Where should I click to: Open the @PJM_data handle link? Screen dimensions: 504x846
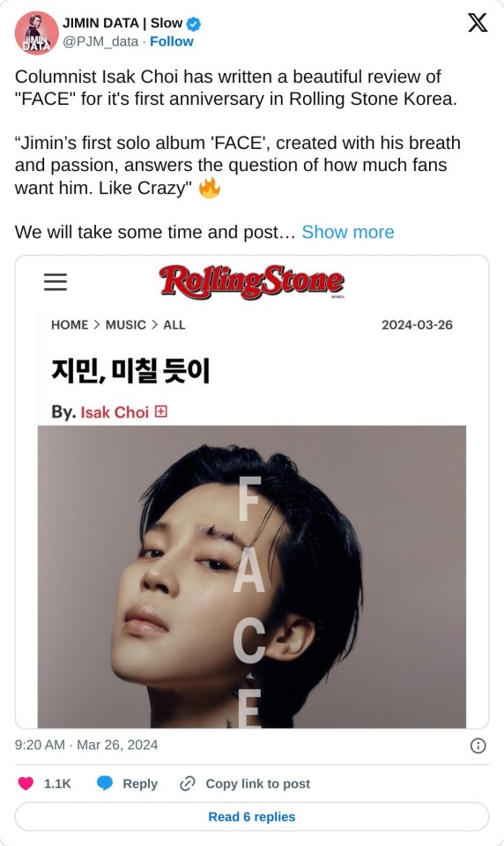[100, 41]
